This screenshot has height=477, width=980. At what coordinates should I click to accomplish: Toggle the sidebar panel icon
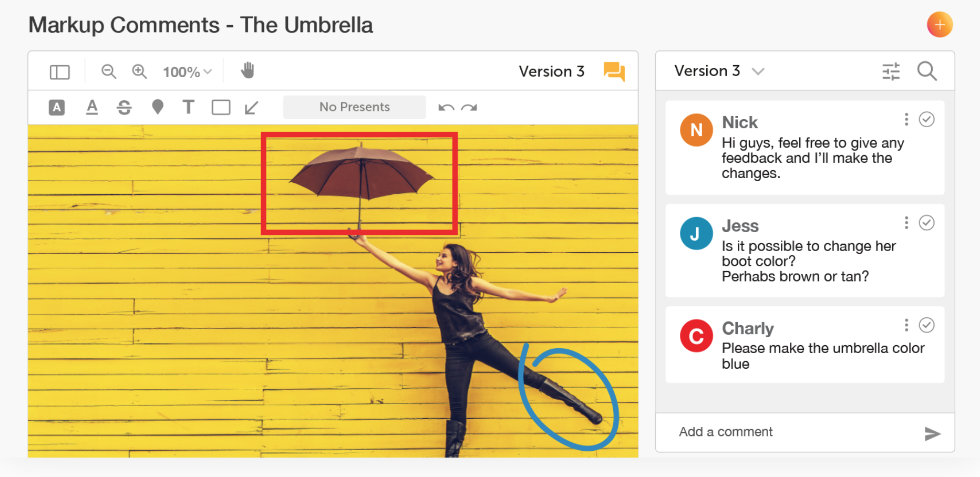59,72
